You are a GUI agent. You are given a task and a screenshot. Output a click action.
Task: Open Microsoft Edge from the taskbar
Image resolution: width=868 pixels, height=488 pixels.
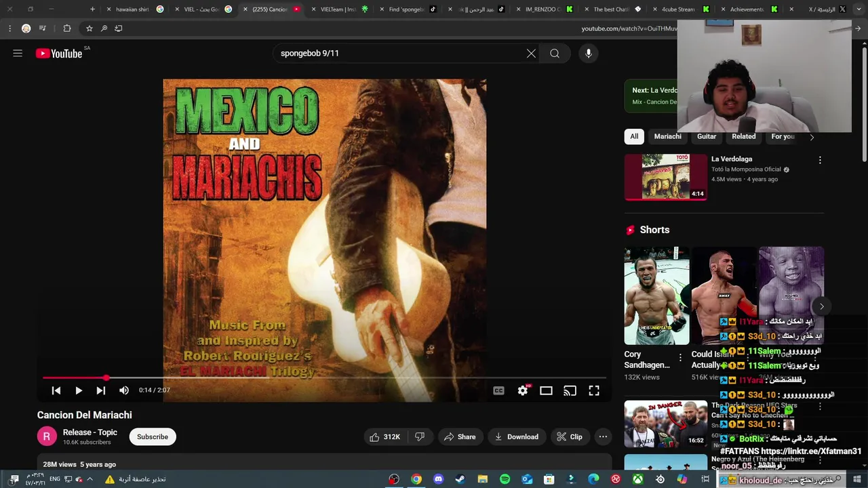[593, 479]
